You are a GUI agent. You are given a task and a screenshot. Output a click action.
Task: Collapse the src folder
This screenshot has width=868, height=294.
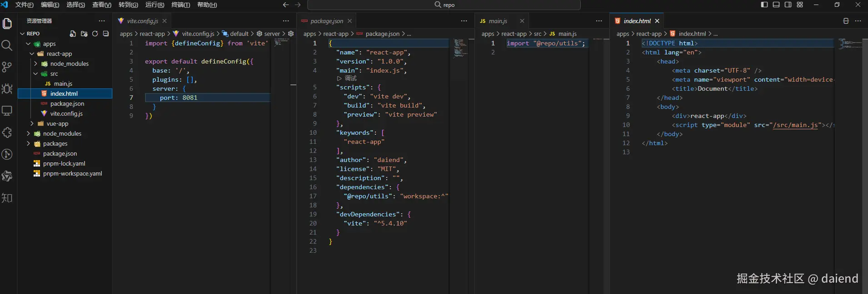pyautogui.click(x=54, y=73)
